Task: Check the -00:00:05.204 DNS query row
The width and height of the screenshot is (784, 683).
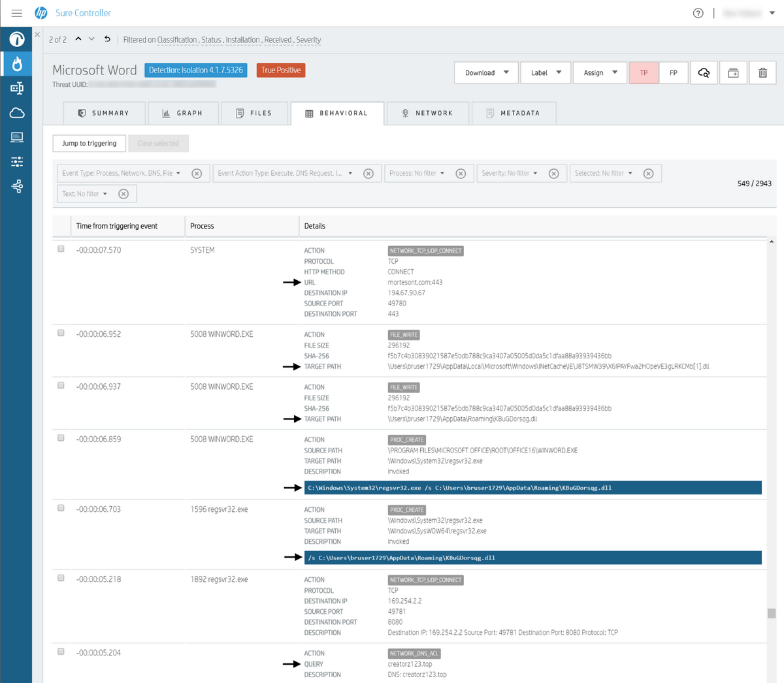Action: (x=61, y=652)
